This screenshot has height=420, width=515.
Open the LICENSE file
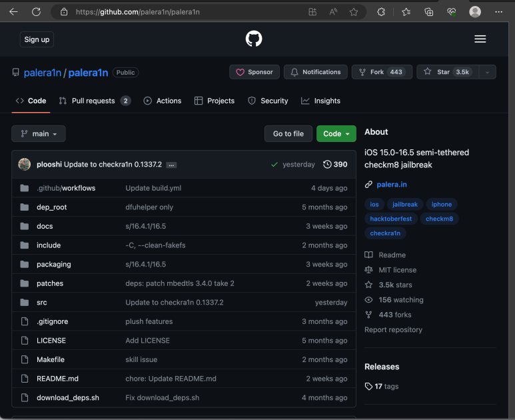coord(51,341)
